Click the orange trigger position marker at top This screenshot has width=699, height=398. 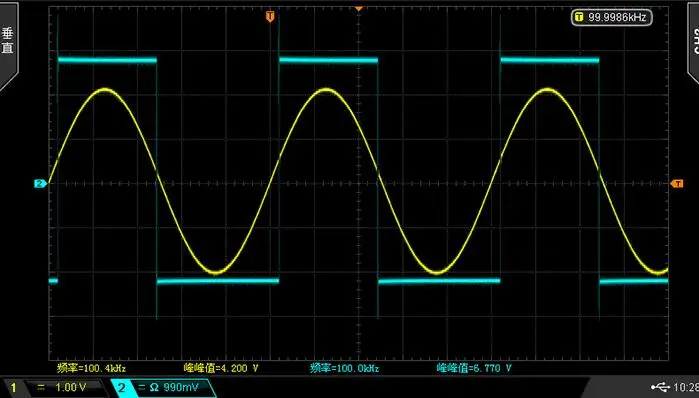[270, 16]
